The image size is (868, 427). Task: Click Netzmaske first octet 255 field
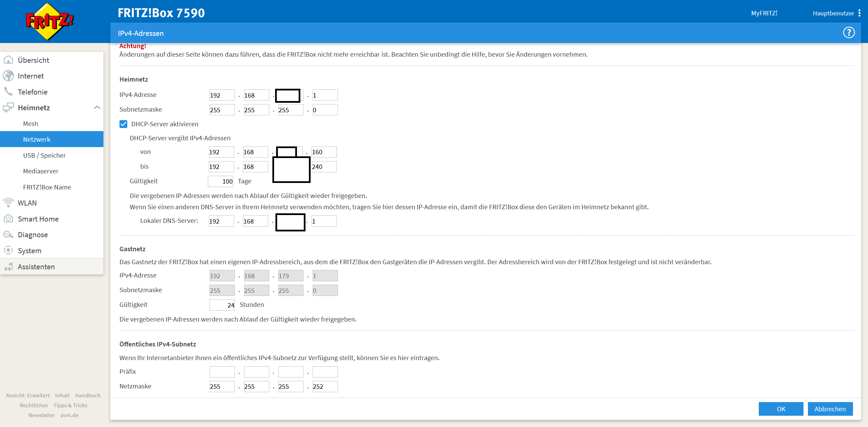pyautogui.click(x=222, y=386)
